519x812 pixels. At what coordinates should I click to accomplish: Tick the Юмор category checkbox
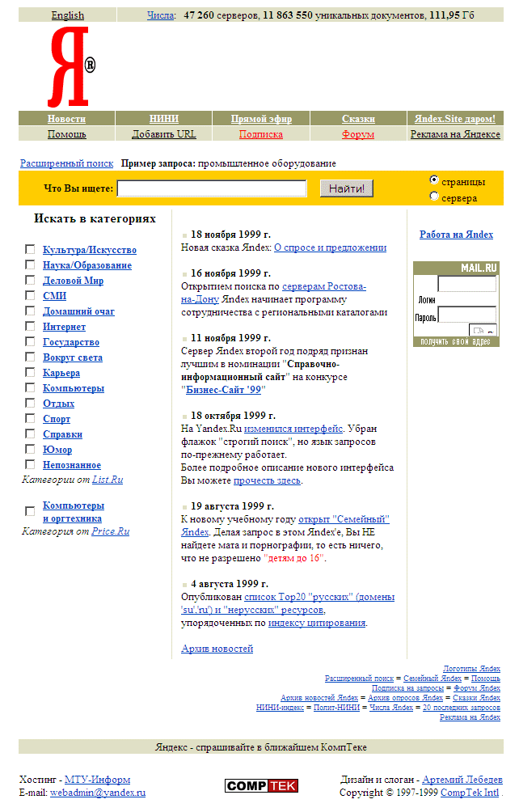pyautogui.click(x=30, y=449)
